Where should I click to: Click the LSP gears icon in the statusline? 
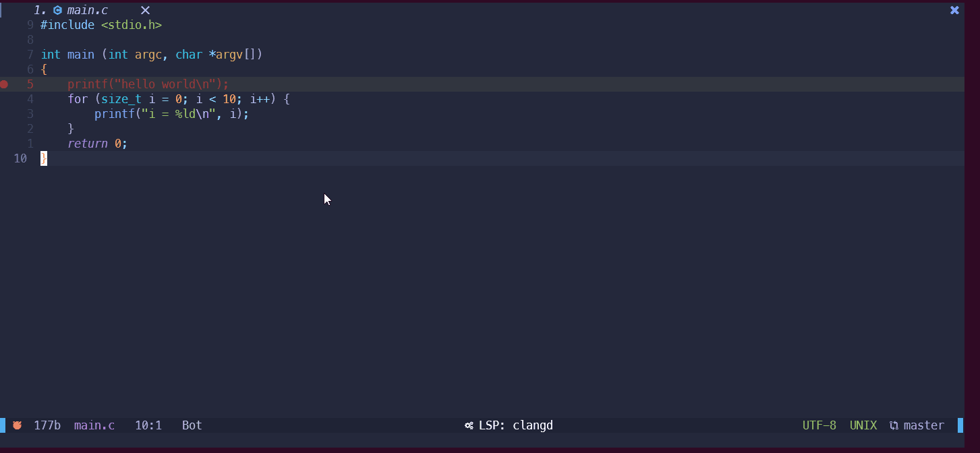point(469,425)
